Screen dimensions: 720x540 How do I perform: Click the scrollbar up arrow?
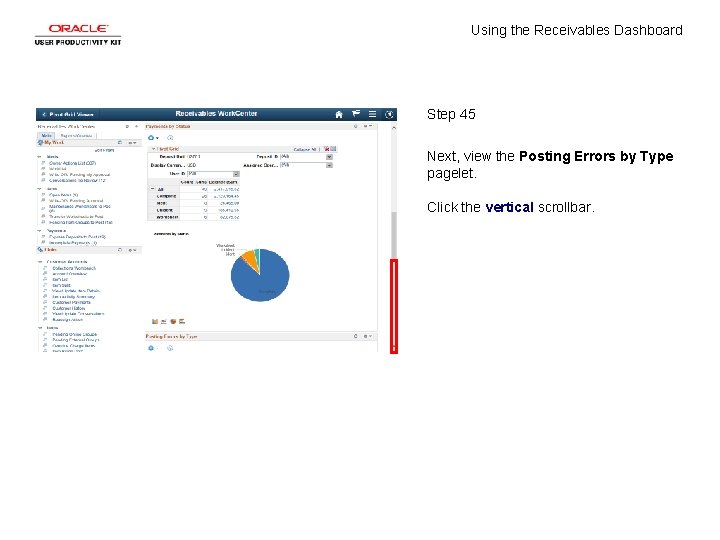pyautogui.click(x=394, y=128)
